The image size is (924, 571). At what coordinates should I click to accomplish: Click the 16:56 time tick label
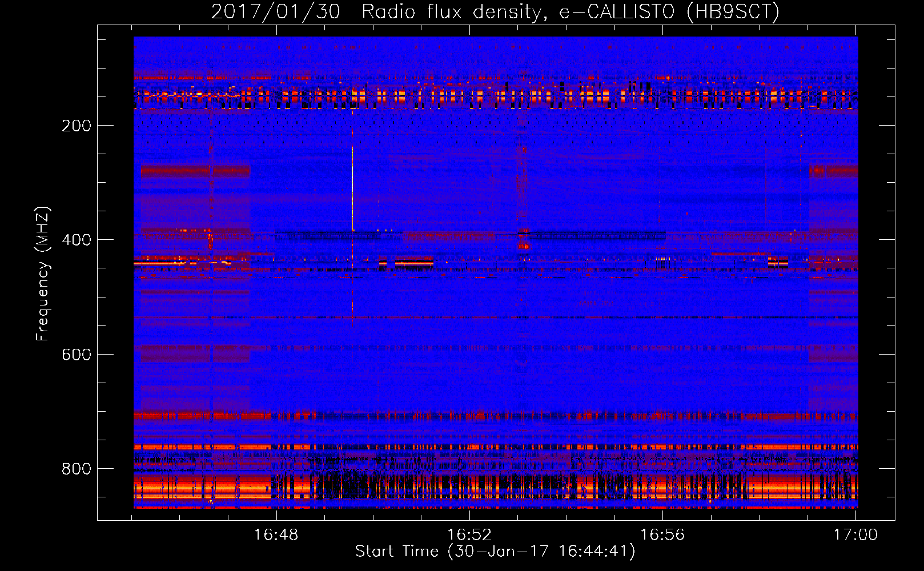coord(662,534)
